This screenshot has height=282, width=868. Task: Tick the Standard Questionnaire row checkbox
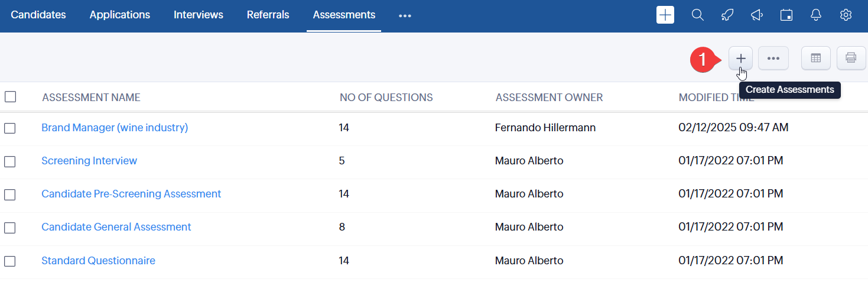tap(10, 261)
